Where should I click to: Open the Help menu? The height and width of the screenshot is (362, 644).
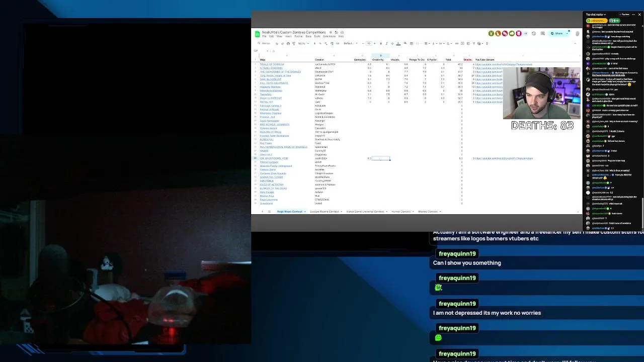point(341,36)
